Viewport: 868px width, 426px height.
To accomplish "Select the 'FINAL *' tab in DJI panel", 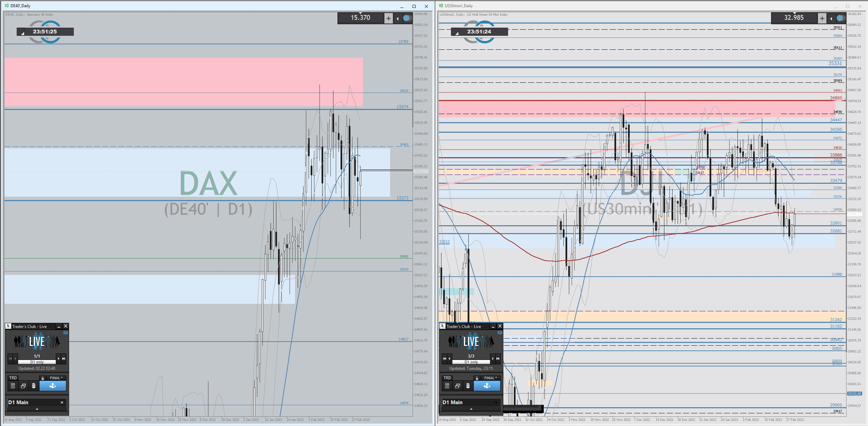I will (490, 378).
